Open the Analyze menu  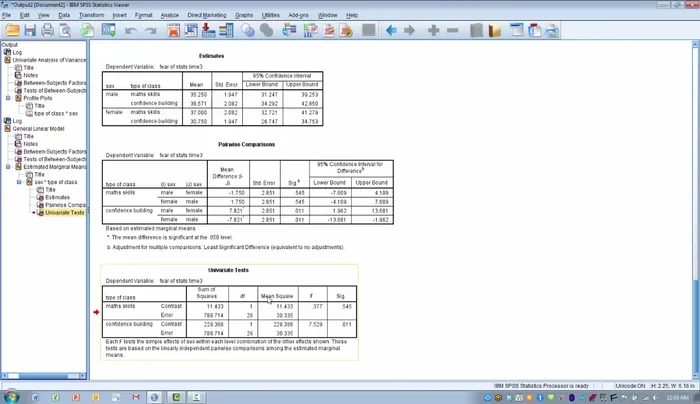coord(170,15)
